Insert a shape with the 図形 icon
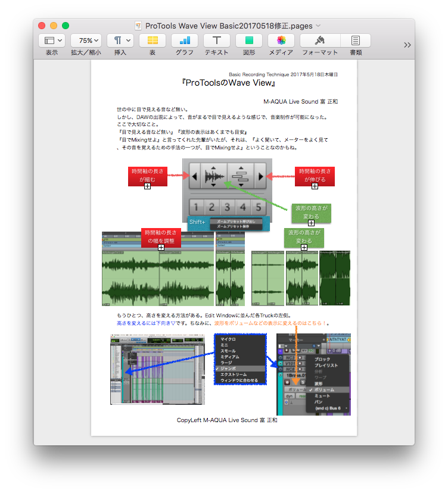This screenshot has width=448, height=493. pos(249,40)
